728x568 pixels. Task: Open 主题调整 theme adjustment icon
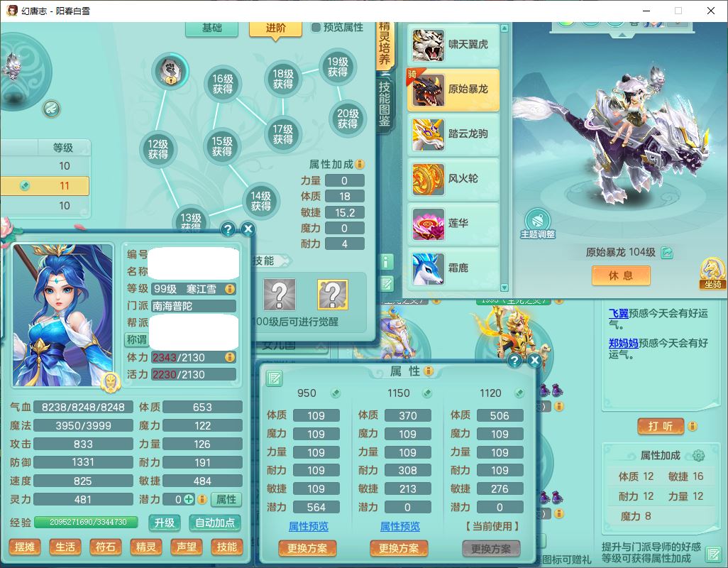tap(537, 220)
